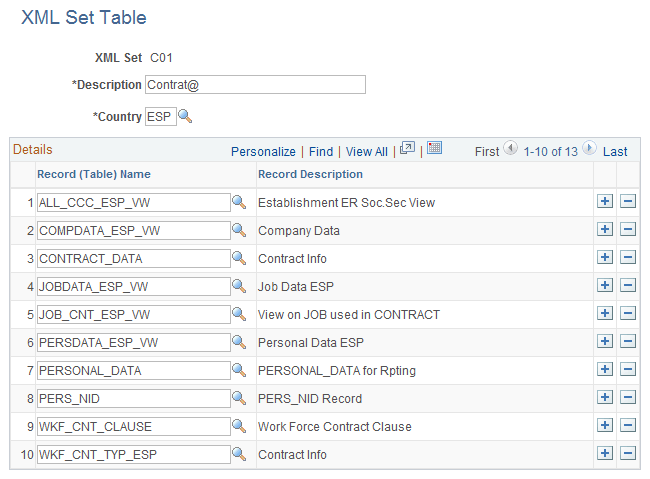Delete the JOBDATA_ESP_VW row

629,286
